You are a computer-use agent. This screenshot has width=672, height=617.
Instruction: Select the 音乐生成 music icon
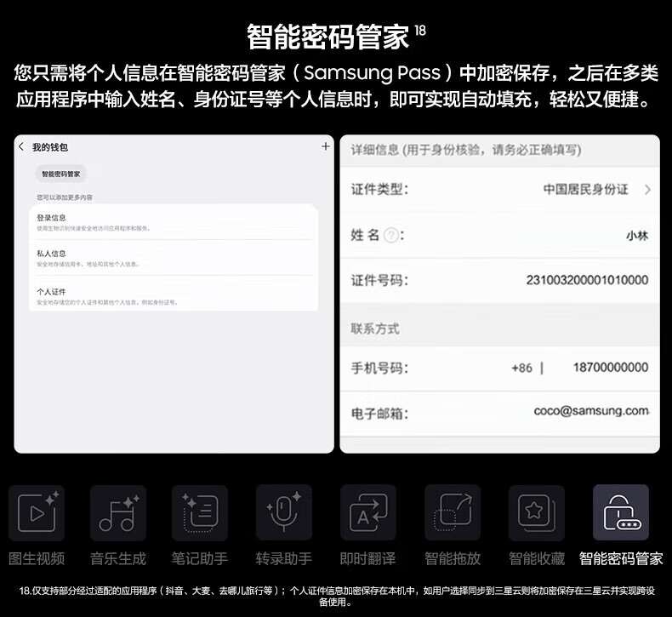pos(118,513)
